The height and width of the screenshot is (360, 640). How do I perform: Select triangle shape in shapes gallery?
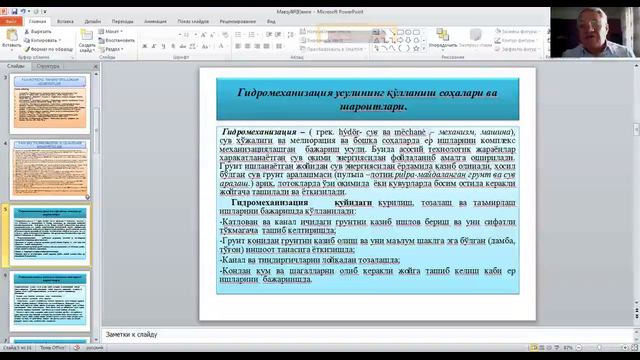click(x=377, y=40)
